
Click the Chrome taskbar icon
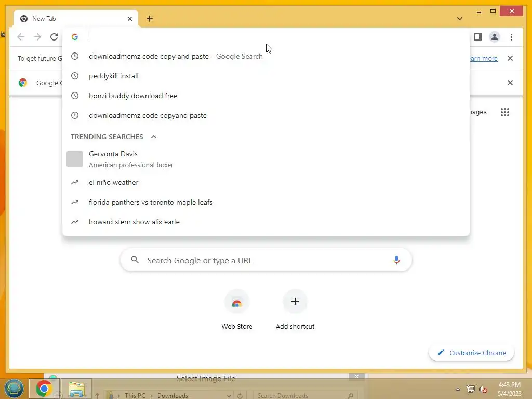[44, 389]
